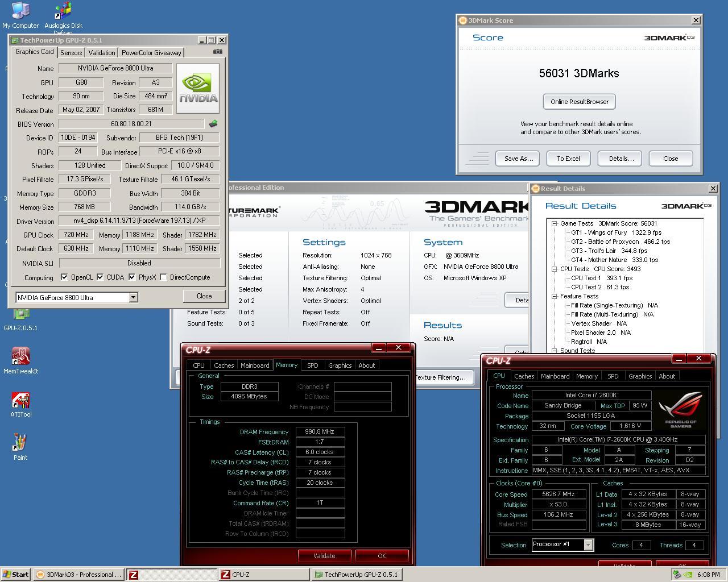Switch to Sensors tab in GPU-Z

click(71, 52)
